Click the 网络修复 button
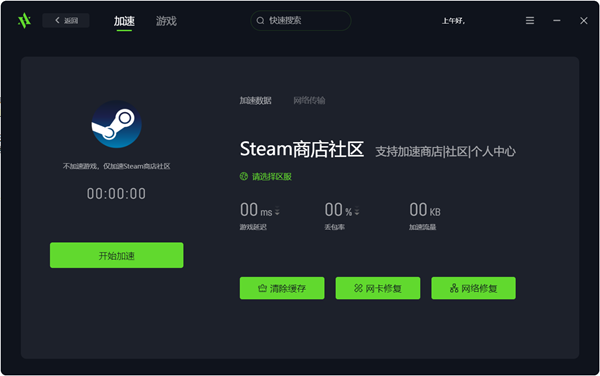This screenshot has height=376, width=600. point(473,288)
